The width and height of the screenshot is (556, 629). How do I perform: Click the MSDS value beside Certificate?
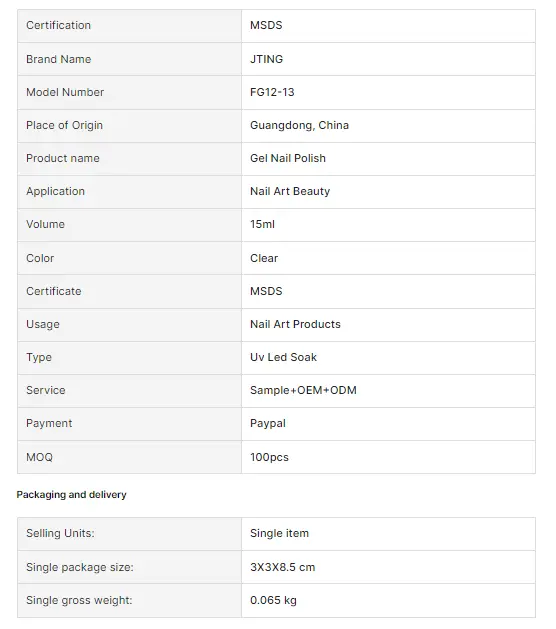[266, 291]
